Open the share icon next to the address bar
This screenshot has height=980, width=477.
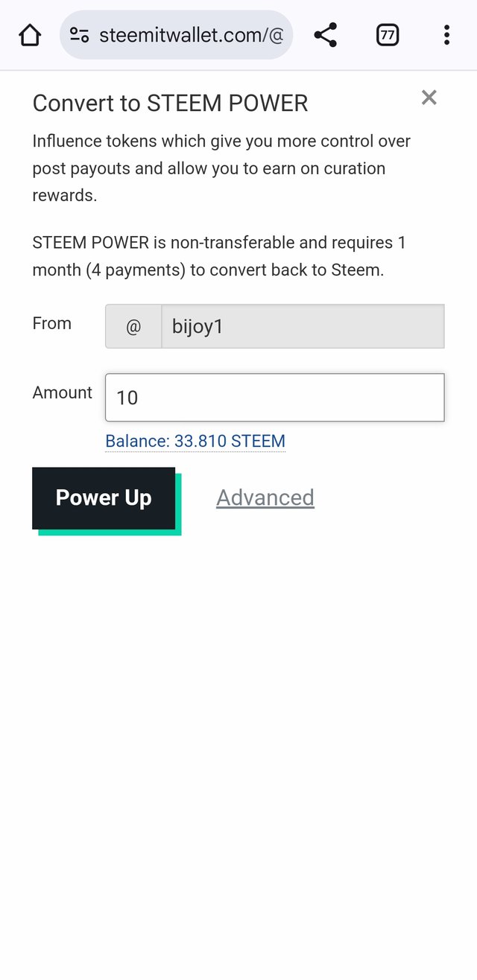(x=326, y=34)
